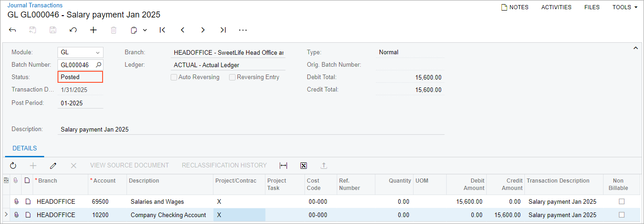Image resolution: width=644 pixels, height=224 pixels.
Task: Collapse the form summary panel
Action: point(636,48)
